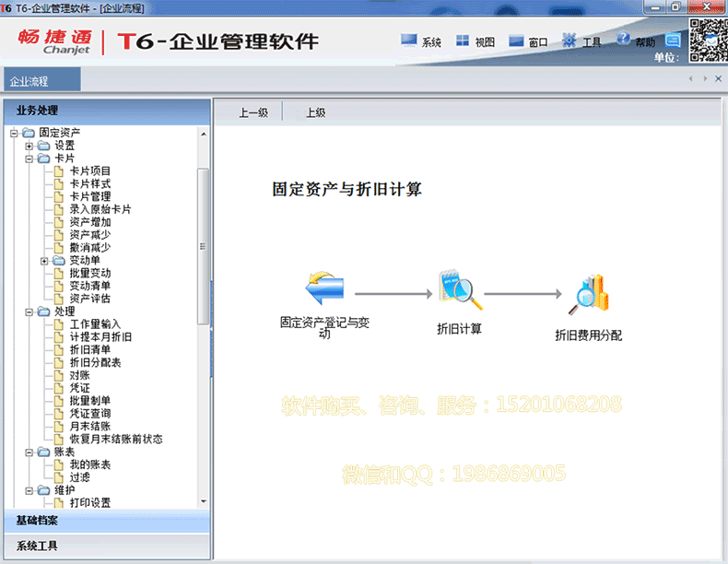Click the tree scrollbar down arrow
Screen dimensions: 728x564
[x=204, y=501]
